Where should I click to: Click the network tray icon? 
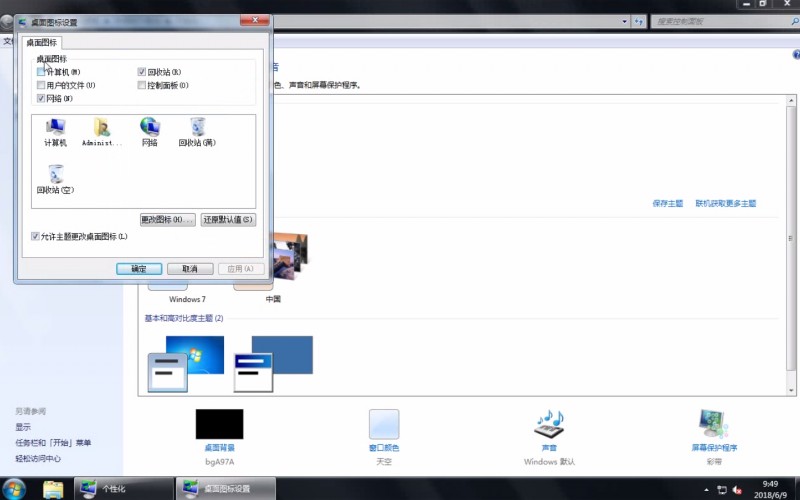coord(721,490)
